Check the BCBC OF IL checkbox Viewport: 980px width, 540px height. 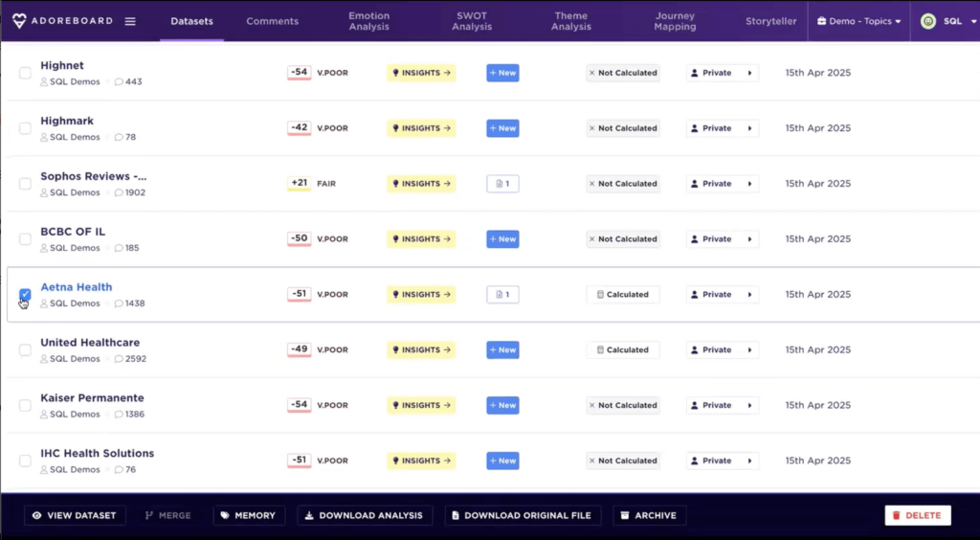25,238
